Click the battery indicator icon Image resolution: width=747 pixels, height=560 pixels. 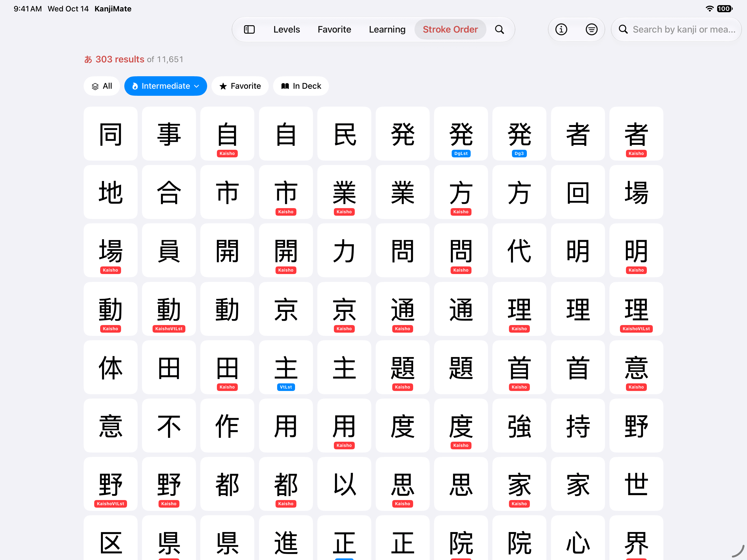(724, 9)
